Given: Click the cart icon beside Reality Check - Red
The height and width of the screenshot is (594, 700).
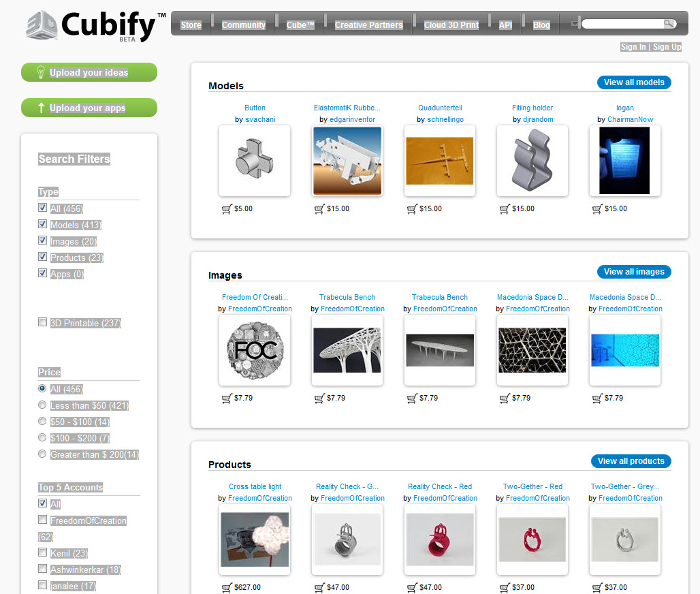Looking at the screenshot, I should click(411, 587).
